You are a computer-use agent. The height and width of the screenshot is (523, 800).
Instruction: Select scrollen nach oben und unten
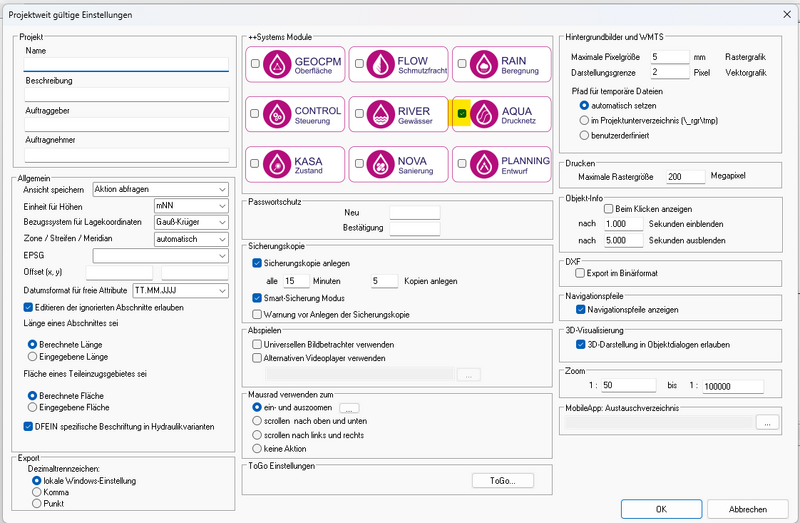(x=257, y=421)
